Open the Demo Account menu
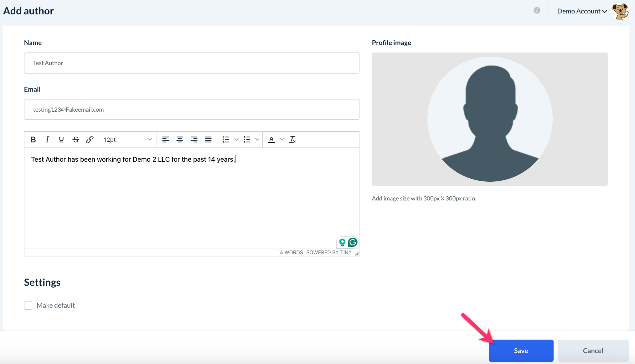 coord(582,11)
